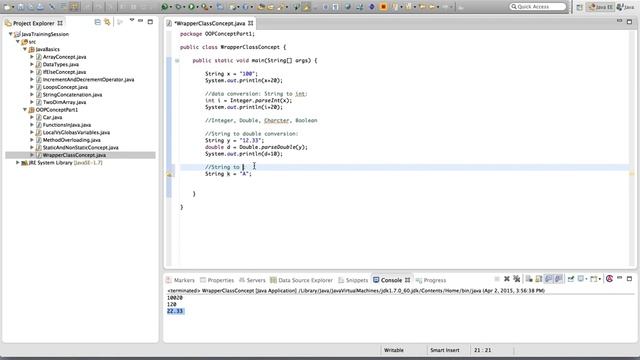Select LoopsConcept.java in Project Explorer
Viewport: 640px width, 360px height.
click(x=65, y=87)
